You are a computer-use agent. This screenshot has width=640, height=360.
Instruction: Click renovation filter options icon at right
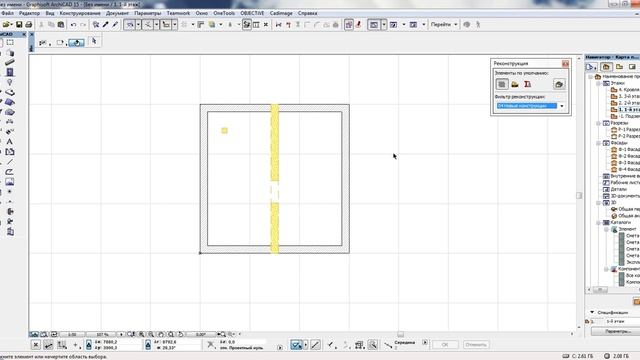[559, 84]
